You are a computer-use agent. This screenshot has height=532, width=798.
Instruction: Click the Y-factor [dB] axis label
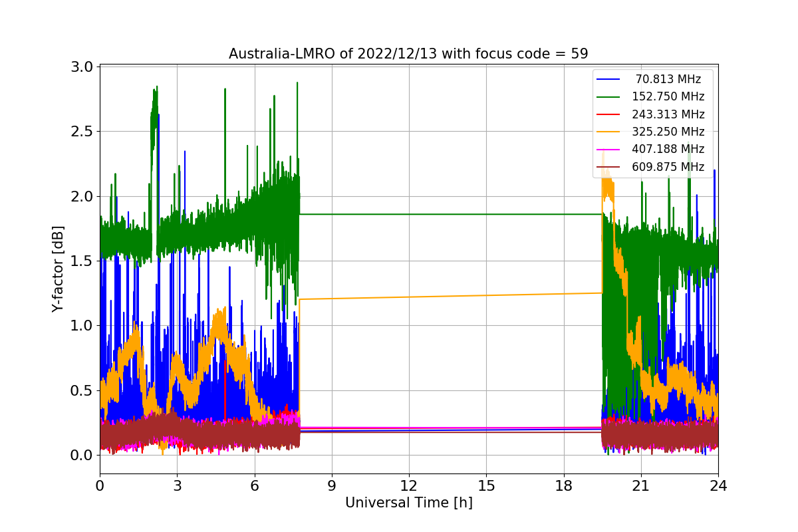(x=58, y=269)
